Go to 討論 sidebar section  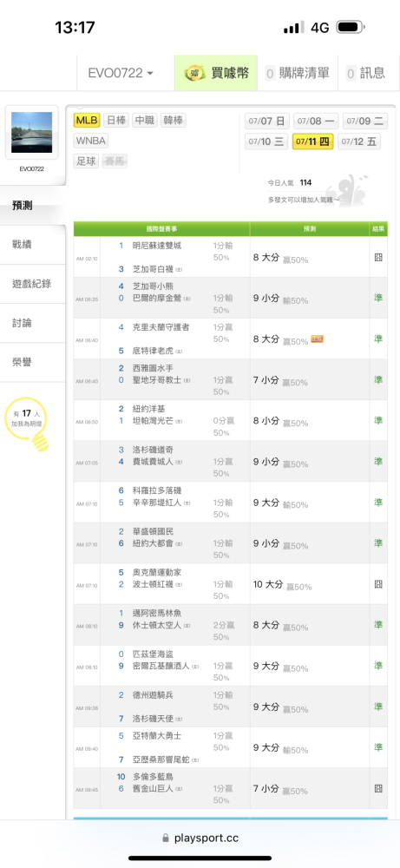tap(23, 323)
